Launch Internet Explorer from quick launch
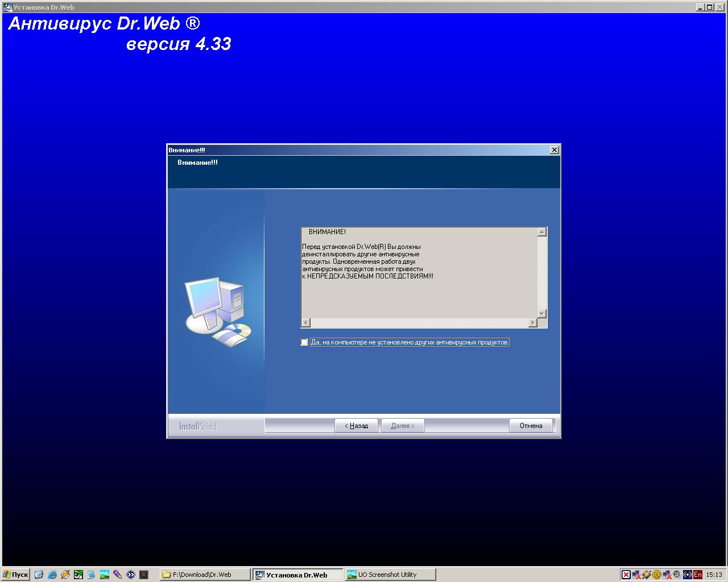 tap(52, 575)
